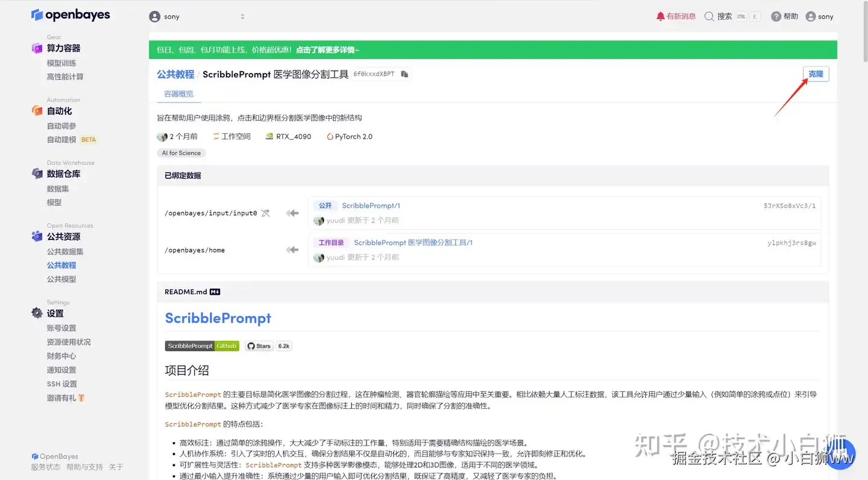Click the 公开 label badge
Viewport: 868px width, 480px height.
(x=325, y=206)
